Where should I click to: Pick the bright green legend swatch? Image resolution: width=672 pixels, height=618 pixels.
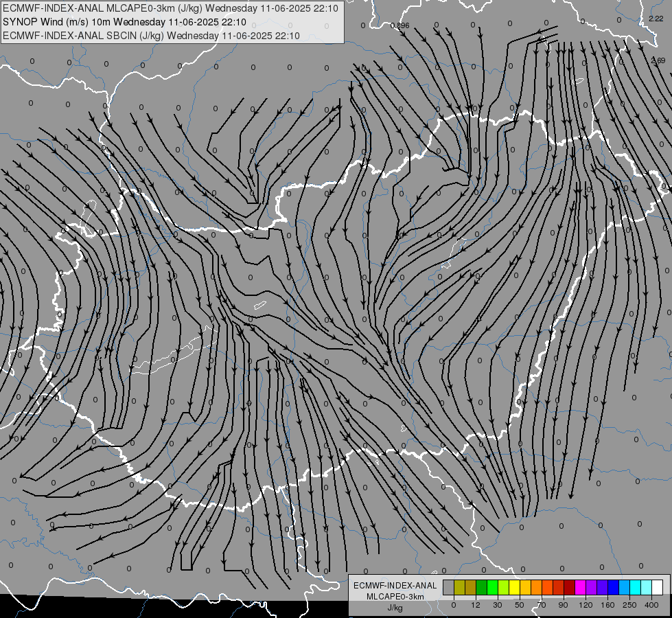tap(493, 587)
